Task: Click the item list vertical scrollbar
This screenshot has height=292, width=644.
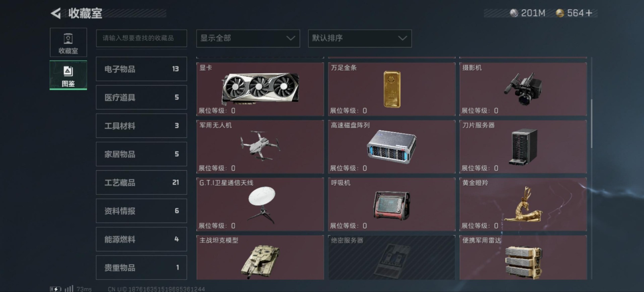Action: pyautogui.click(x=591, y=123)
